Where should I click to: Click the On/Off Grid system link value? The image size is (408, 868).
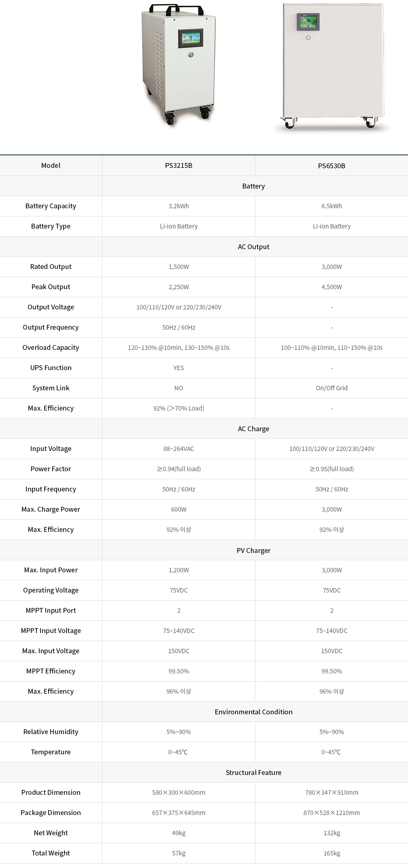coord(331,388)
